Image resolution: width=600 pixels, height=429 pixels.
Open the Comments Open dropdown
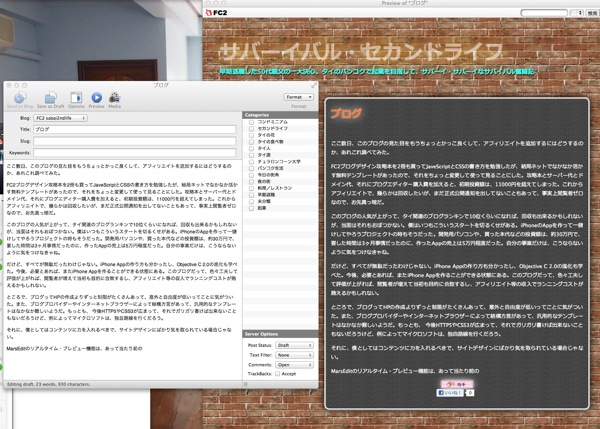(x=294, y=365)
